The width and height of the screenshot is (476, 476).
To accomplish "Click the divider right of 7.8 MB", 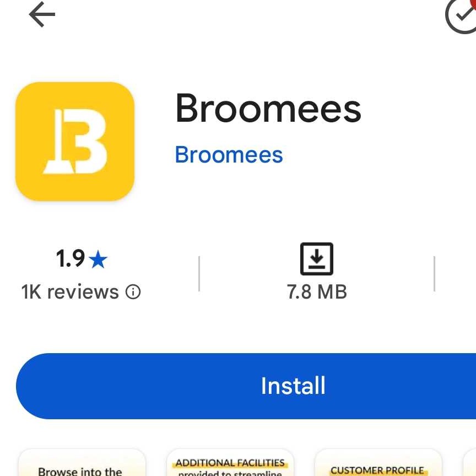I will pyautogui.click(x=435, y=273).
